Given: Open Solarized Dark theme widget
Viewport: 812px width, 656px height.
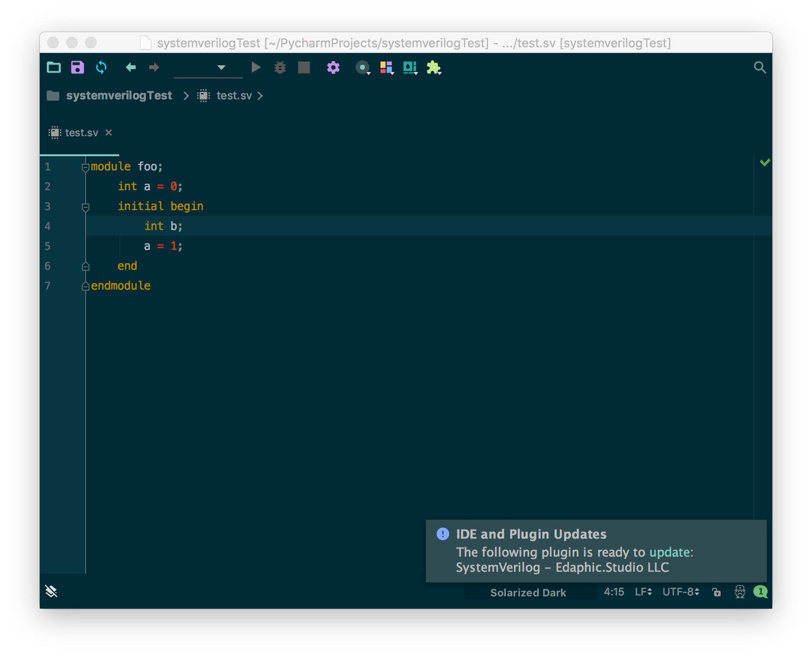Looking at the screenshot, I should [528, 593].
